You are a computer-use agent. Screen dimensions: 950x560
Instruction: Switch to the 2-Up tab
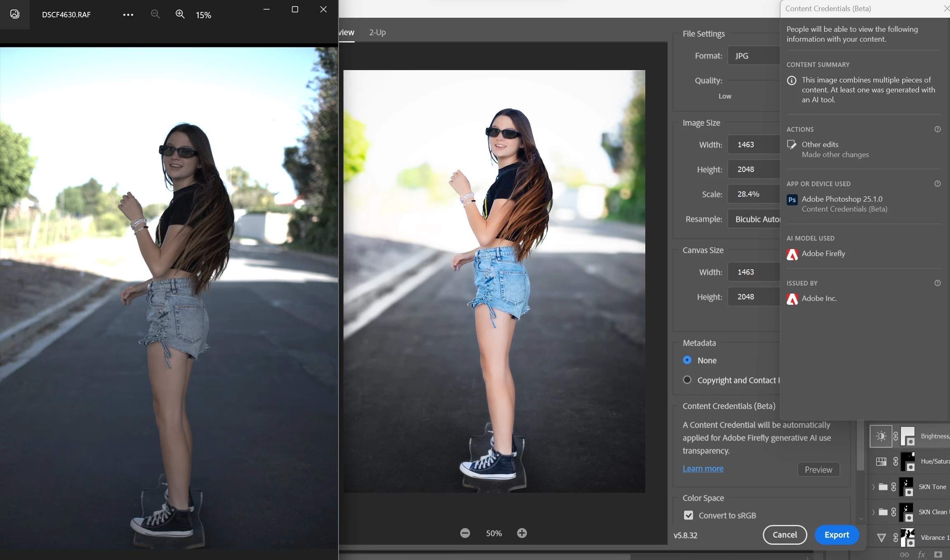[x=377, y=32]
